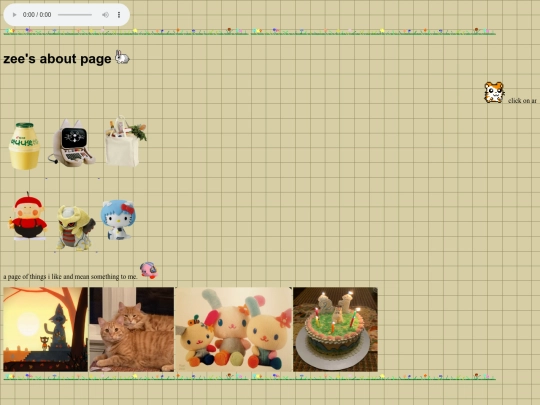This screenshot has height=405, width=540.
Task: Open audio player more options menu
Action: (x=119, y=15)
